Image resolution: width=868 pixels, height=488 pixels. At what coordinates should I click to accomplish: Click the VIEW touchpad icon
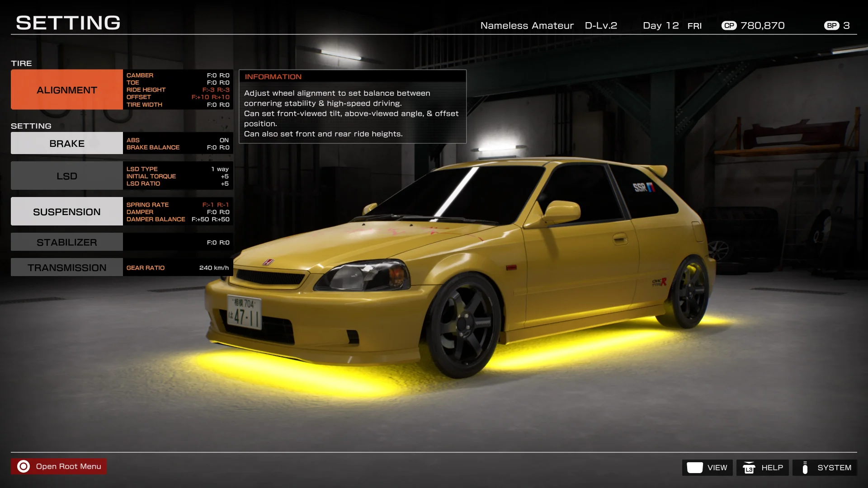pos(694,468)
